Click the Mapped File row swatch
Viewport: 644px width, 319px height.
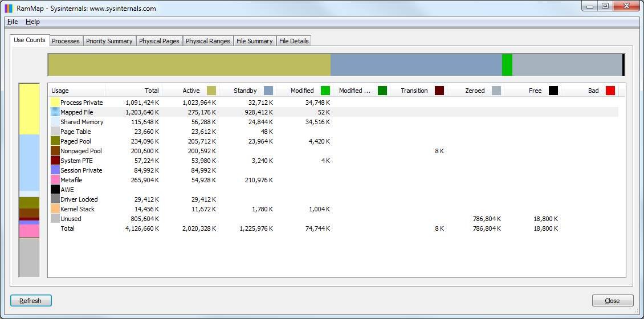tap(55, 112)
